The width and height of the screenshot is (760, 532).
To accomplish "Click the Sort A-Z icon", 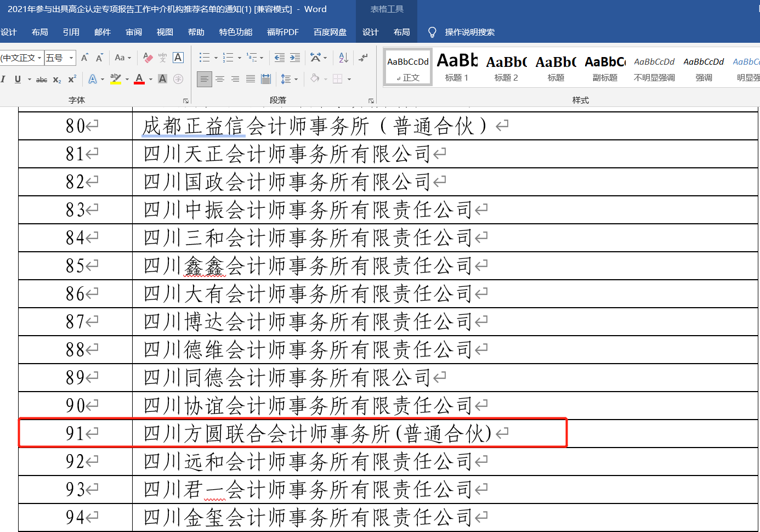I will 344,58.
